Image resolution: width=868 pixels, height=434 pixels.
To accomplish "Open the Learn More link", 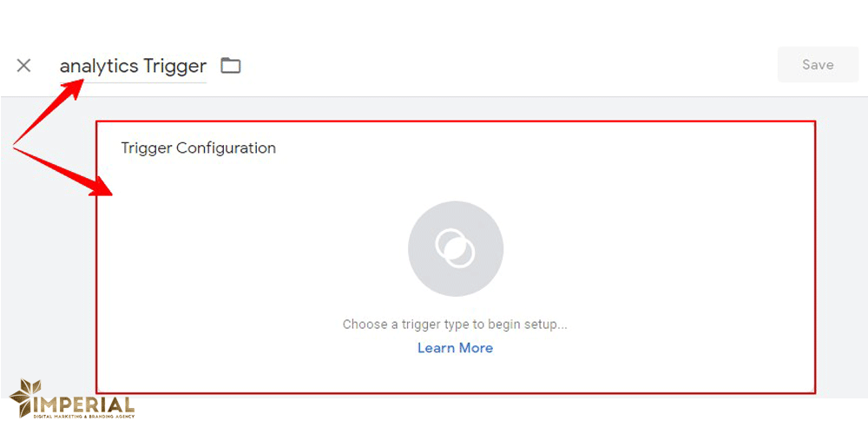I will (x=455, y=348).
